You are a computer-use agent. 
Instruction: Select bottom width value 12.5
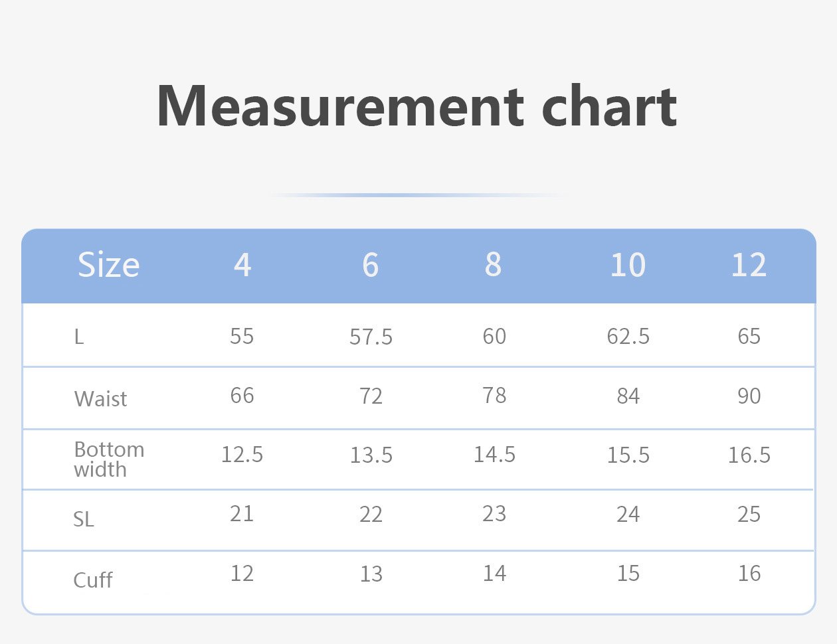242,455
